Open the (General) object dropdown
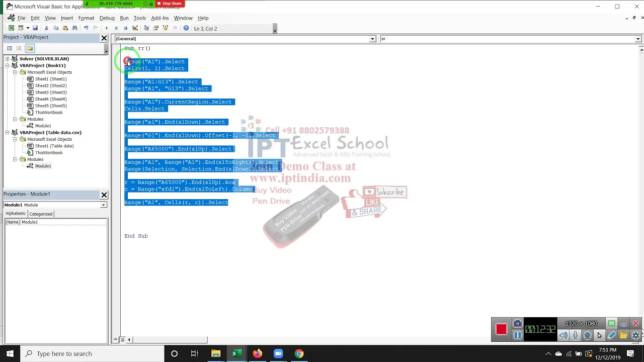This screenshot has height=362, width=644. [x=372, y=39]
